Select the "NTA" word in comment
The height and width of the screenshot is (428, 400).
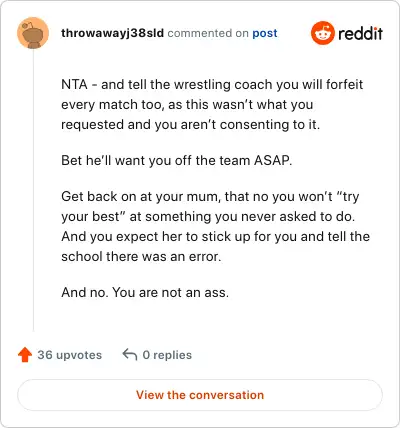tap(74, 84)
